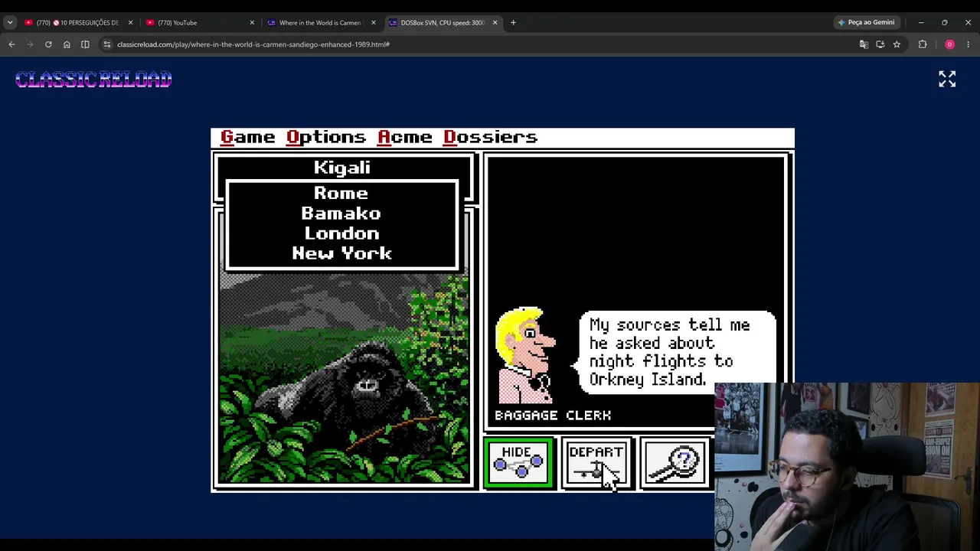Switch to the 10 Perseguições YouTube tab
This screenshot has width=980, height=551.
point(77,23)
